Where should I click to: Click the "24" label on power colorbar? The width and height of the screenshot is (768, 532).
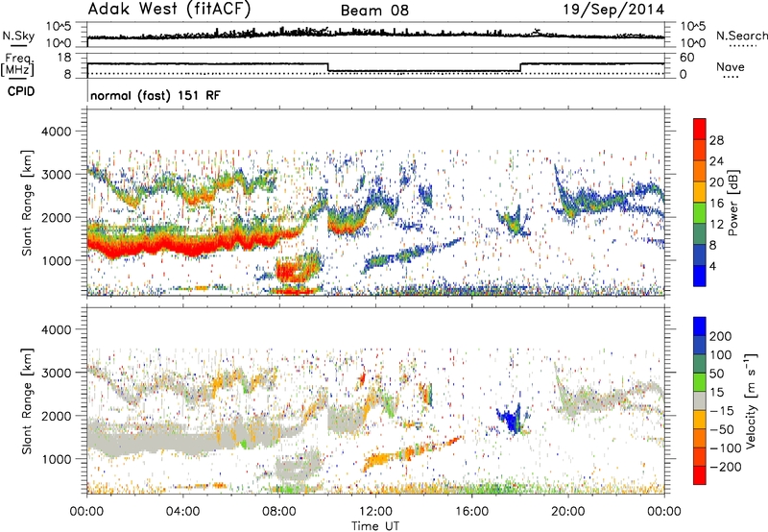coord(716,161)
